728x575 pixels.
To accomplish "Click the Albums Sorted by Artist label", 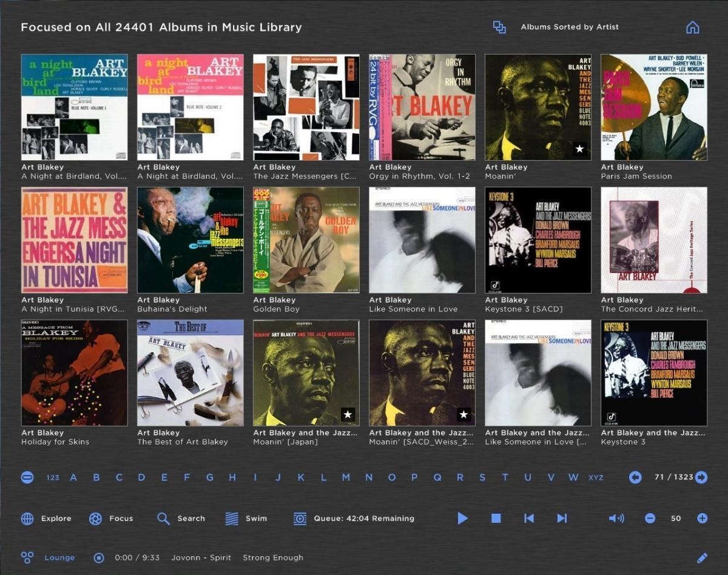I will pos(570,27).
